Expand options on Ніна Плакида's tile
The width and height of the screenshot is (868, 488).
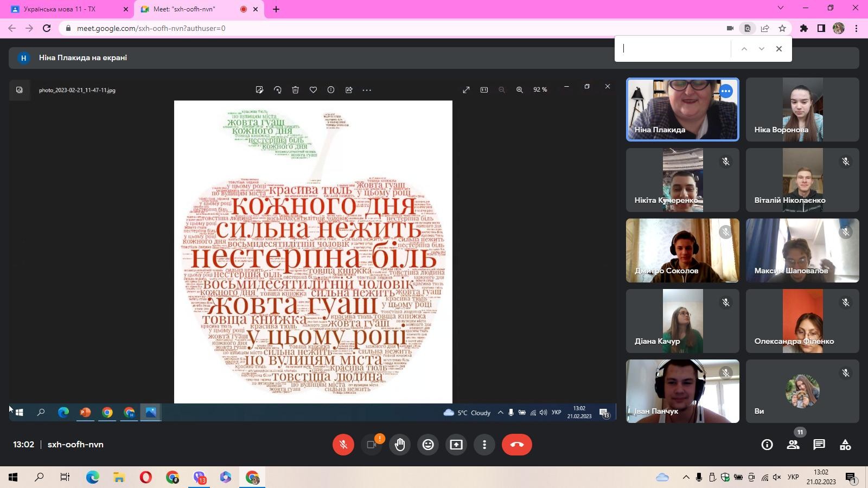tap(726, 91)
